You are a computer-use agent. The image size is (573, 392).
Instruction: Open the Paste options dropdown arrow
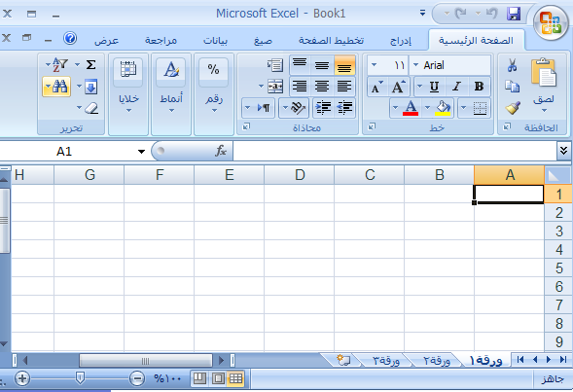click(x=544, y=111)
